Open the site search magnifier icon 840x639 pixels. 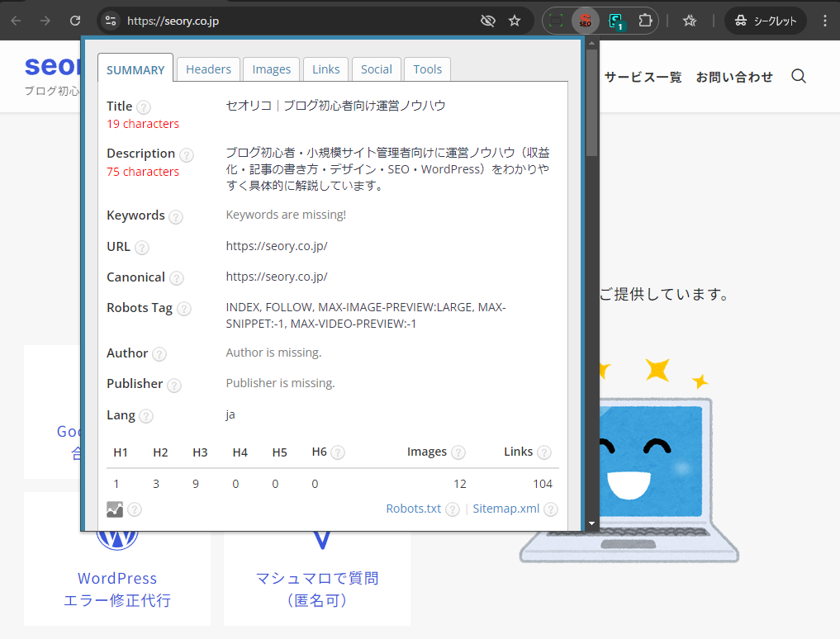(799, 76)
